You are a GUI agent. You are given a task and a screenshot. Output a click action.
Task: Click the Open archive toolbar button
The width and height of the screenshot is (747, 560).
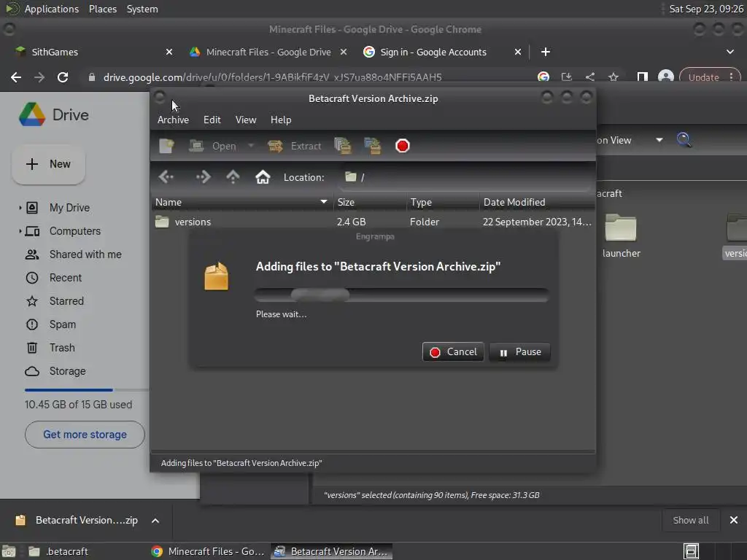(x=212, y=146)
